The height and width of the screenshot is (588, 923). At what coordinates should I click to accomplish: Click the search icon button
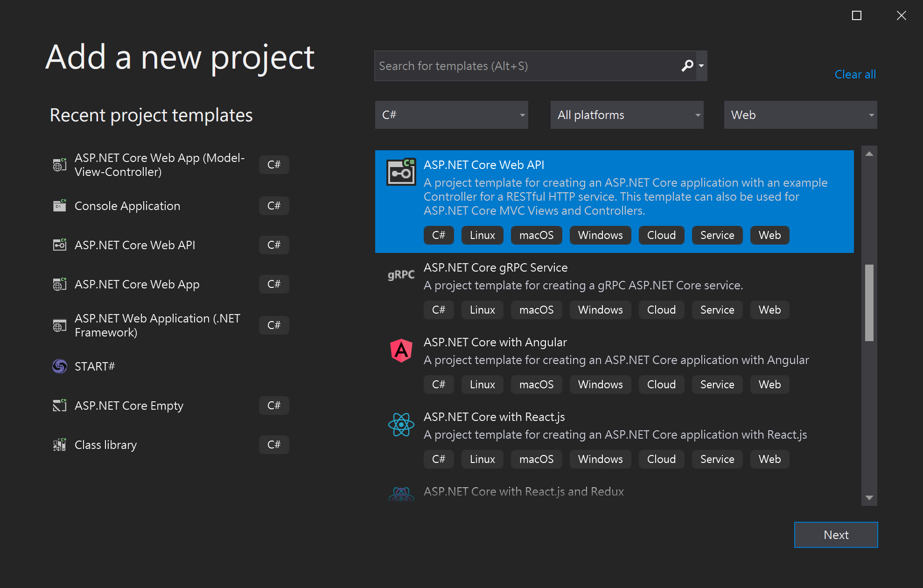click(687, 65)
